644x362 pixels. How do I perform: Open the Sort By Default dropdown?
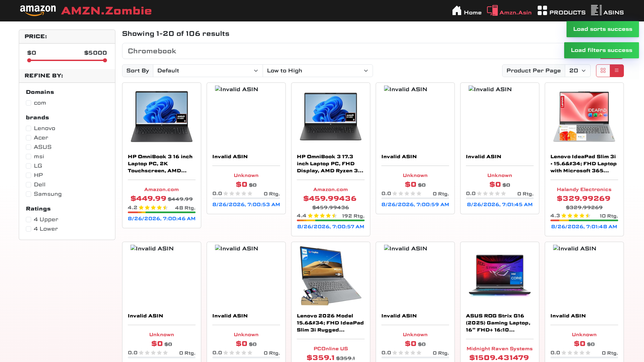[208, 71]
